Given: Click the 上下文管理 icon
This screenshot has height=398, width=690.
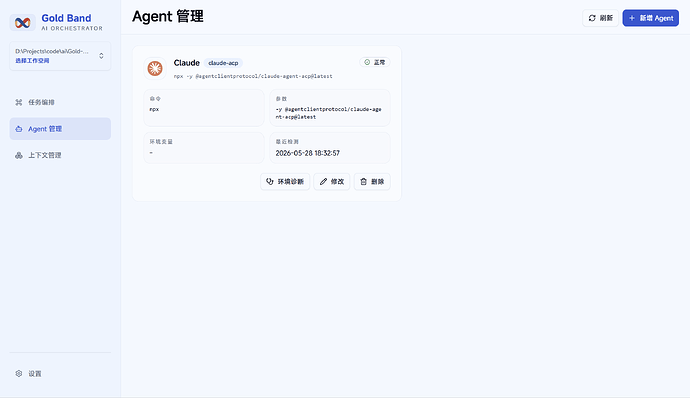Looking at the screenshot, I should [x=18, y=155].
